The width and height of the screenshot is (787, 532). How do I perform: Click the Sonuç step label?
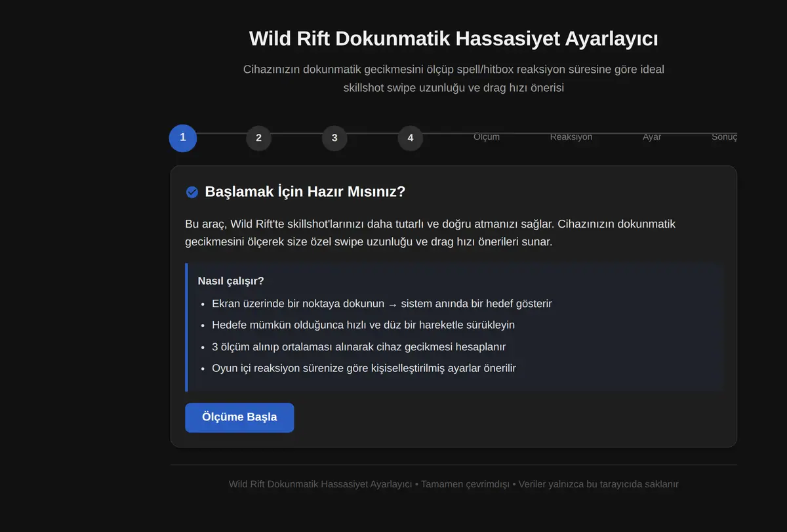725,137
